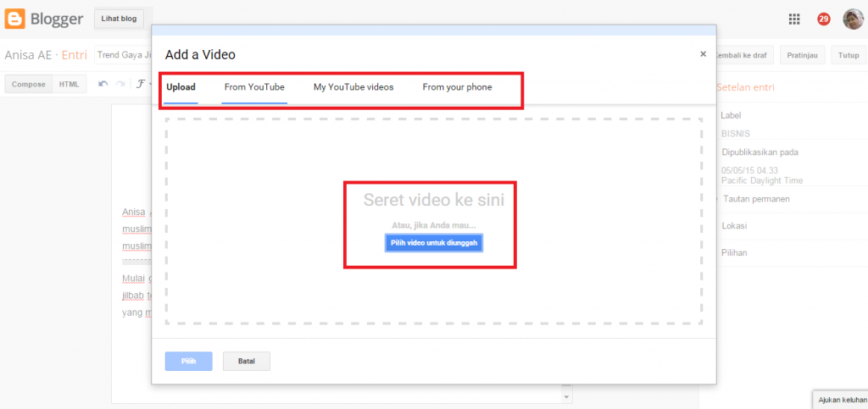This screenshot has width=868, height=409.
Task: Click the Lihat blog button
Action: [x=119, y=19]
